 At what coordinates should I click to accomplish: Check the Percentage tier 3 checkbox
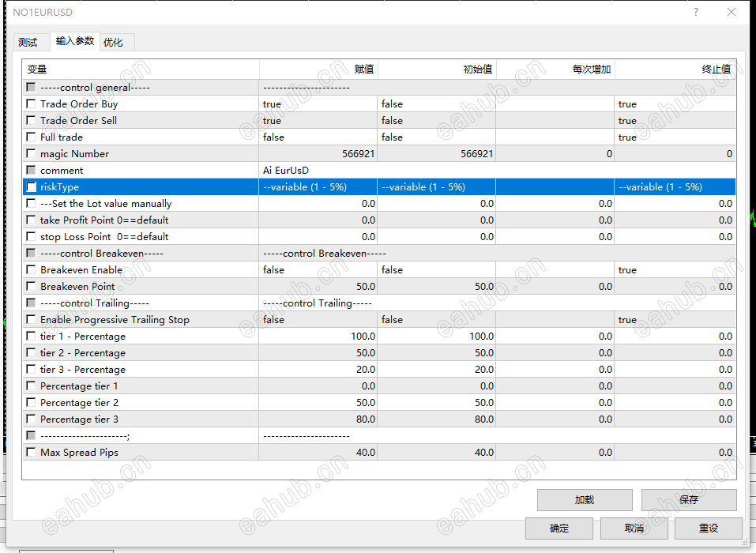point(31,419)
